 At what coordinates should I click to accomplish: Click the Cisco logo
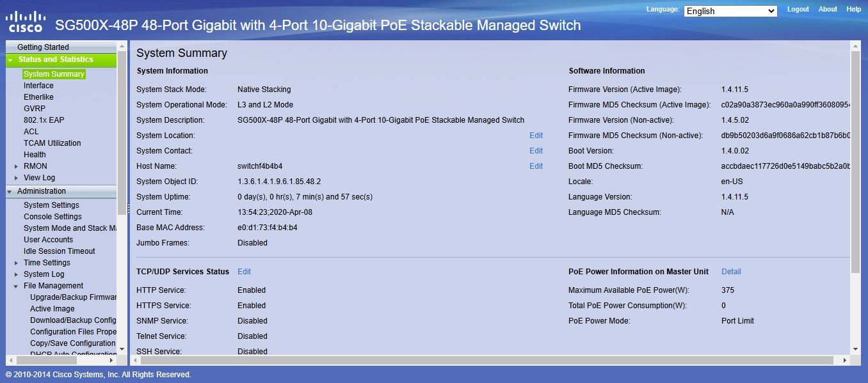point(25,21)
